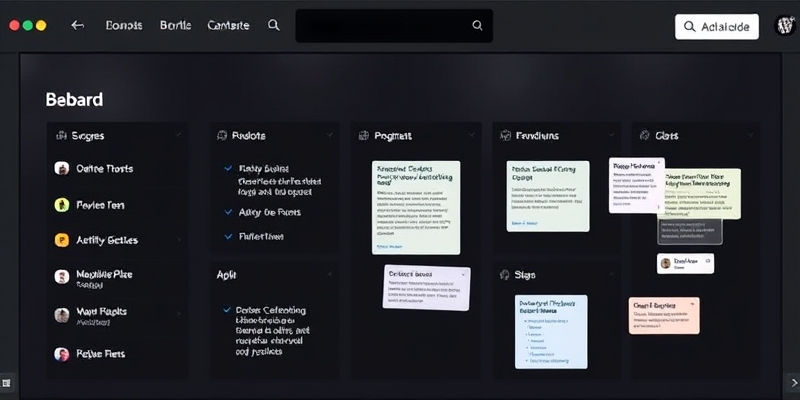800x400 pixels.
Task: Click the panel icon in the bottom-left corner
Action: click(x=6, y=382)
